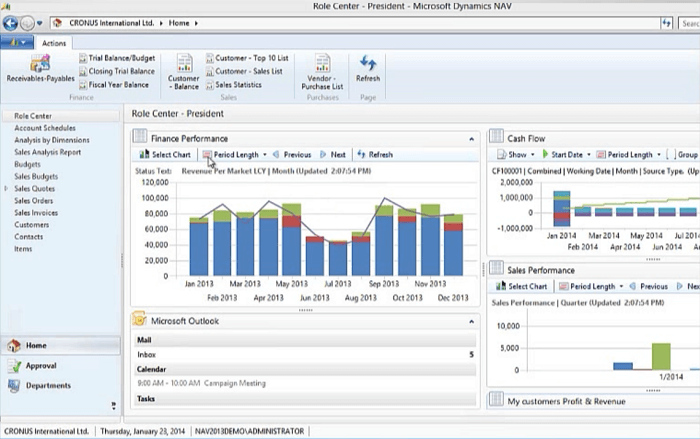Open Customers list in navigation pane
Viewport: 700px width, 439px height.
tap(31, 225)
